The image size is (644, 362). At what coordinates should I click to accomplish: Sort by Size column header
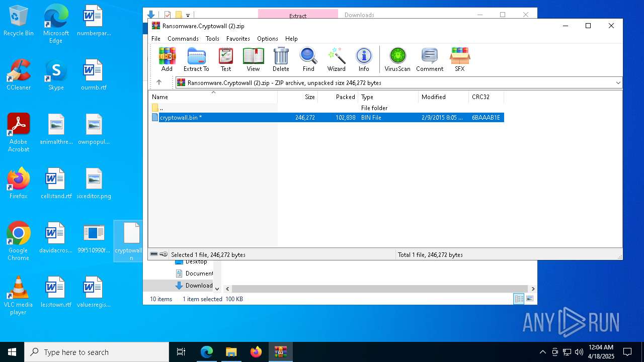click(298, 97)
